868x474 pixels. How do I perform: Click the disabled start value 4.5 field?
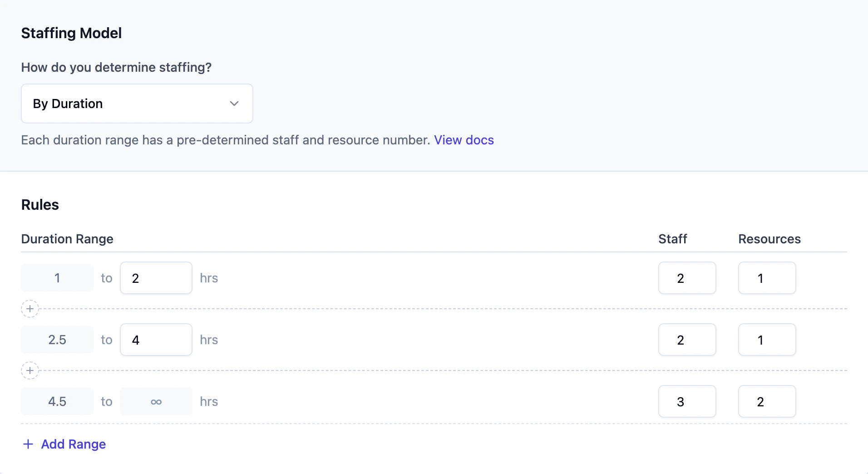57,401
